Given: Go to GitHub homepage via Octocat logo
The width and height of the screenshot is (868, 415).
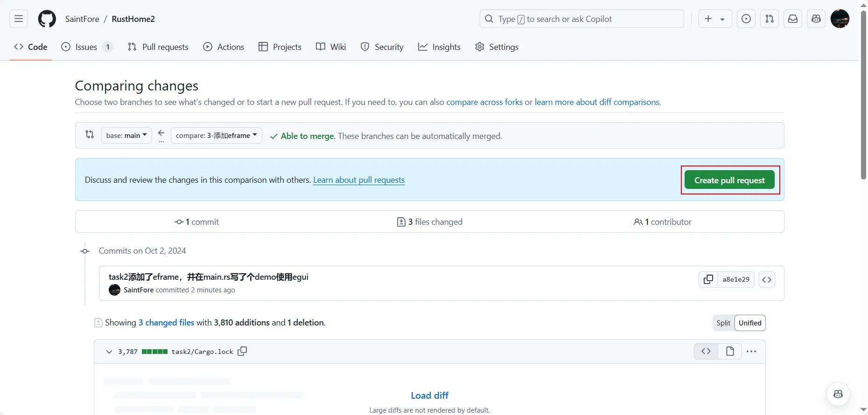Looking at the screenshot, I should point(47,19).
